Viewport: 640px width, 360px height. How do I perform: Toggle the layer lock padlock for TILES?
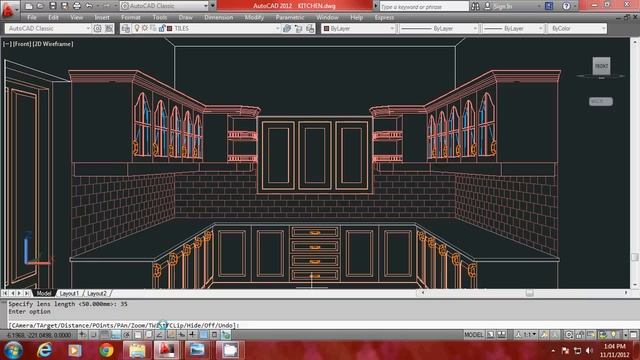click(162, 28)
